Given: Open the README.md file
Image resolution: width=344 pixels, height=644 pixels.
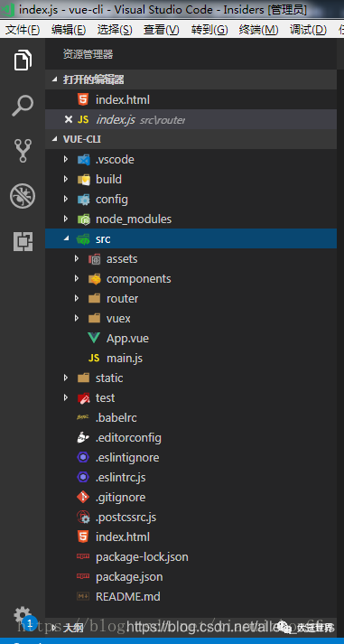Looking at the screenshot, I should 191,596.
